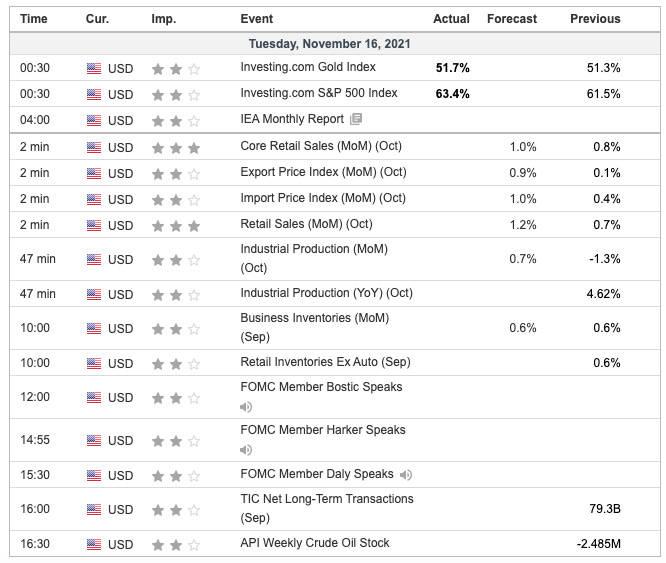
Task: Open the IEA Monthly Report document icon
Action: click(x=356, y=119)
